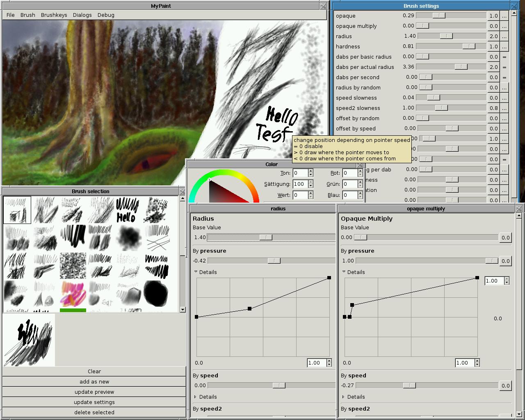Select the pencil brush with cube sketch
This screenshot has width=525, height=420.
point(17,210)
